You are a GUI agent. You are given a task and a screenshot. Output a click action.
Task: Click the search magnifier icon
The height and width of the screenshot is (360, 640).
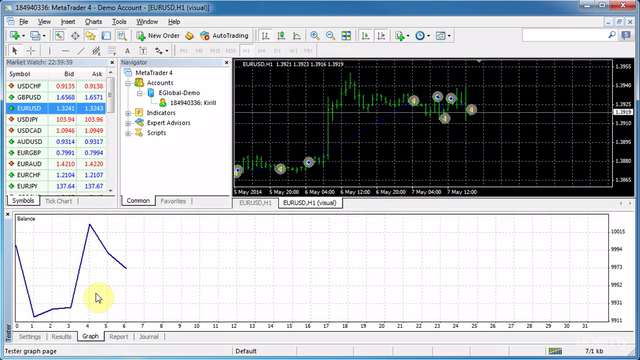(x=611, y=36)
